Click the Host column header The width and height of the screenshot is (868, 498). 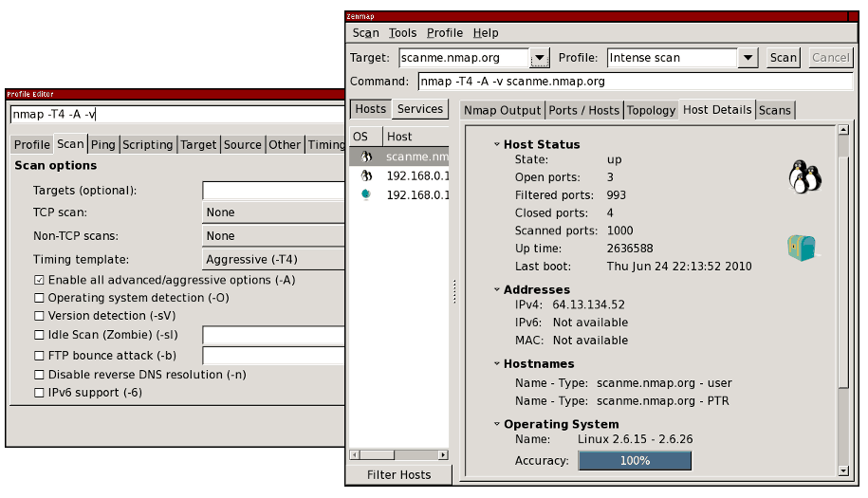pyautogui.click(x=416, y=137)
